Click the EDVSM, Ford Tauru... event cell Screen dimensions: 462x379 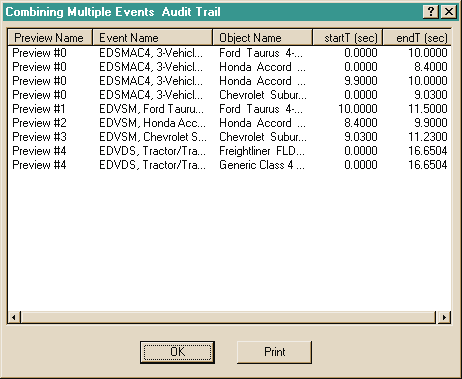pos(152,109)
